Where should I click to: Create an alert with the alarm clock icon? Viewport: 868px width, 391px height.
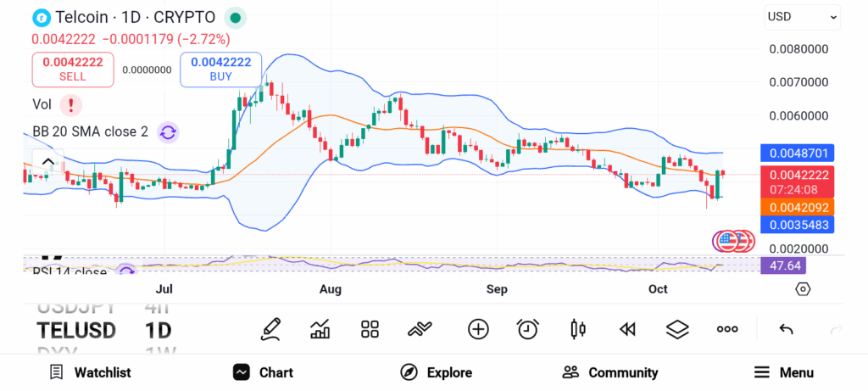tap(528, 329)
